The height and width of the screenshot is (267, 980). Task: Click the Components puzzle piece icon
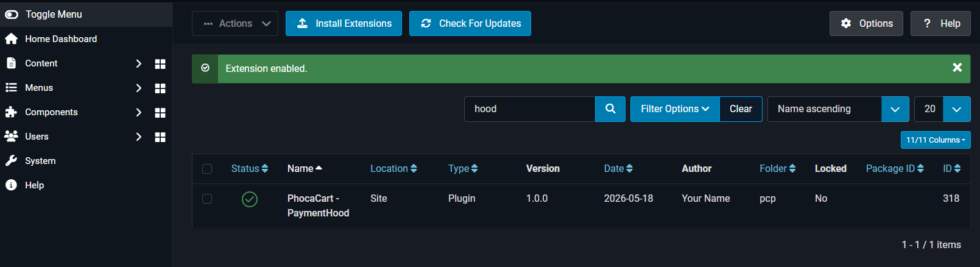click(11, 112)
